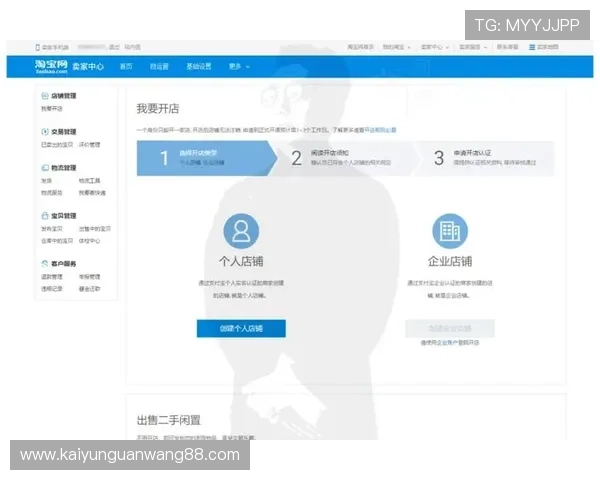Click the 卖家中心 title in blue bar
Viewport: 600px width, 480px height.
pos(88,67)
